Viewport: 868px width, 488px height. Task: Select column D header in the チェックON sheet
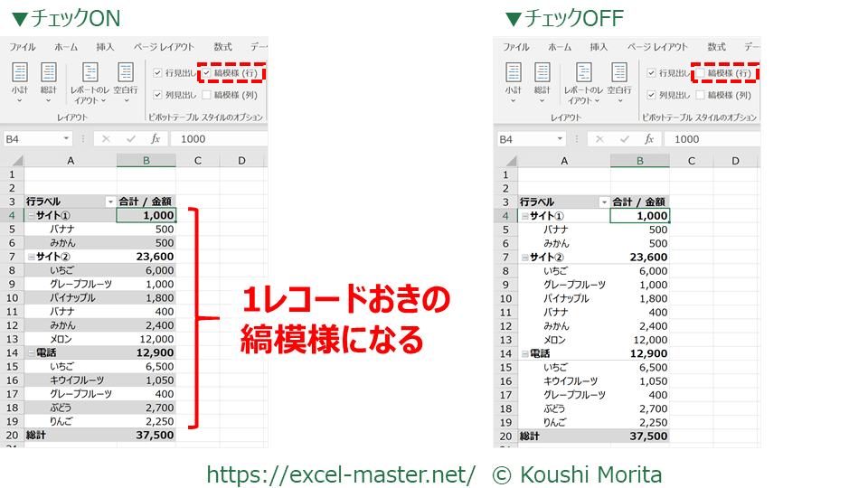coord(241,161)
